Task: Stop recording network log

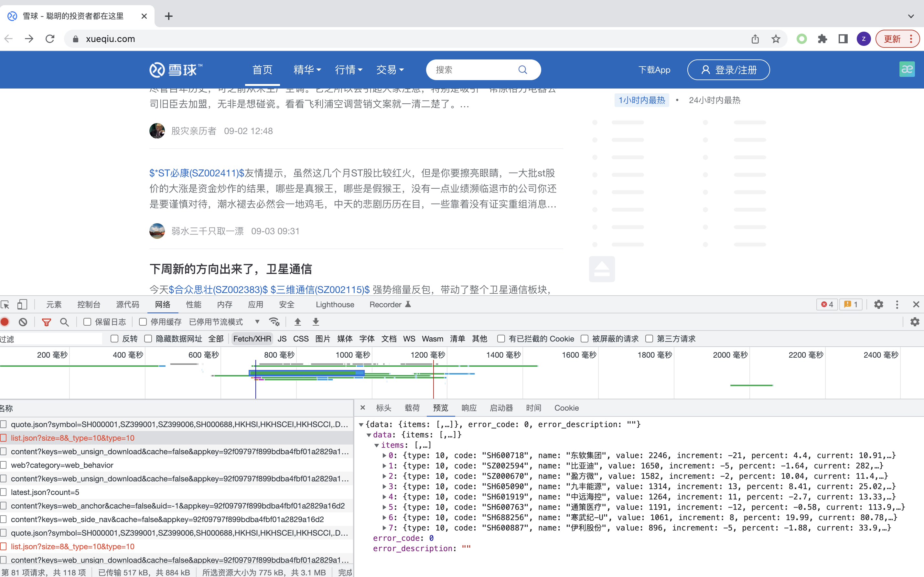Action: coord(5,322)
